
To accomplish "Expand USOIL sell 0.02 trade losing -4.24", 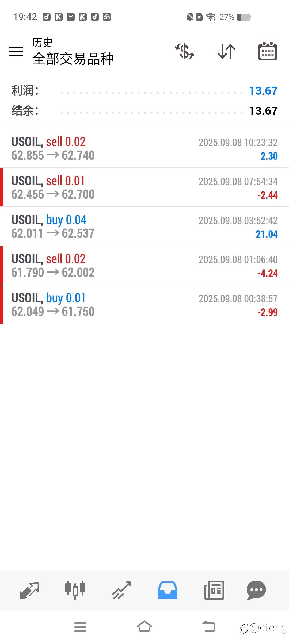I will point(144,266).
